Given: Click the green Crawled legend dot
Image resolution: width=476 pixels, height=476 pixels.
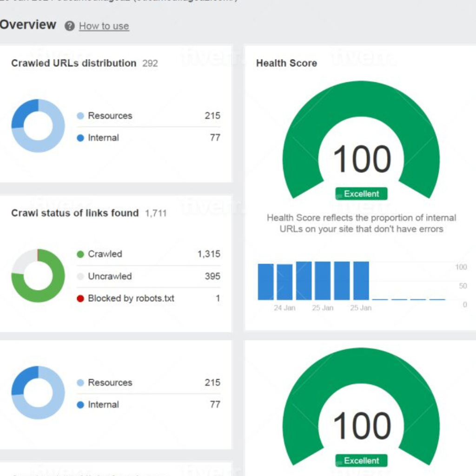Looking at the screenshot, I should (80, 254).
